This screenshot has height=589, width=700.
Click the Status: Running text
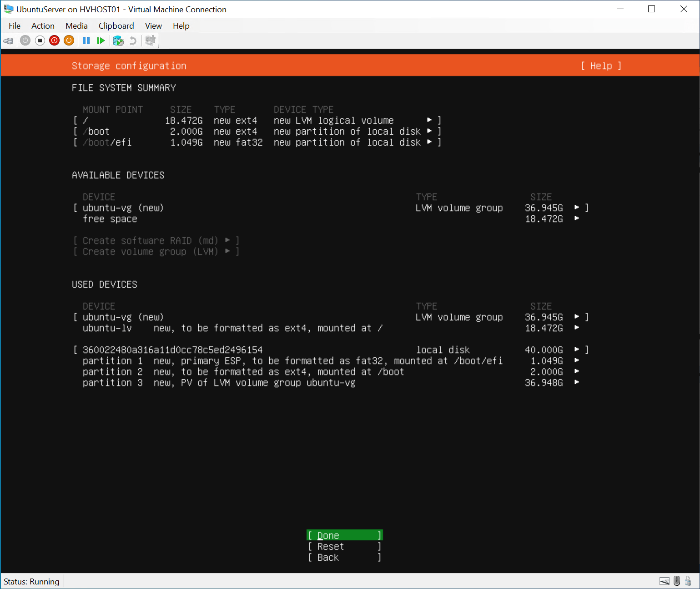click(x=31, y=581)
